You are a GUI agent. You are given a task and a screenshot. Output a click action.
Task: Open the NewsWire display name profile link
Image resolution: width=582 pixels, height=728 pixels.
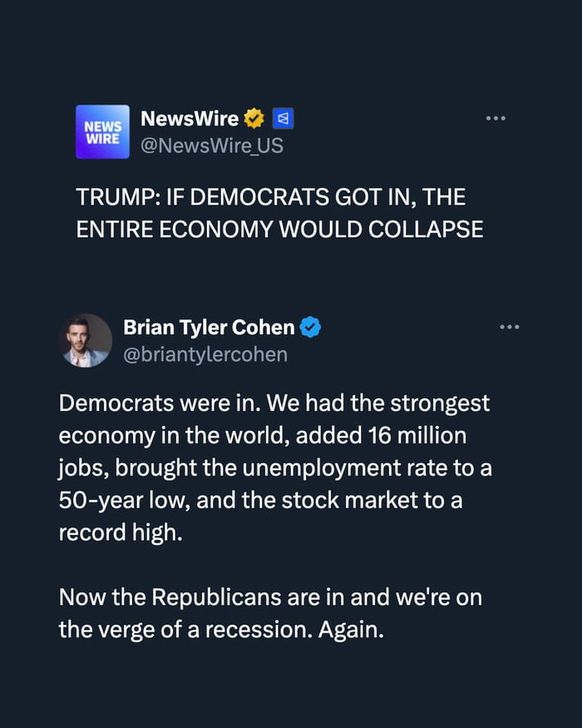coord(190,119)
